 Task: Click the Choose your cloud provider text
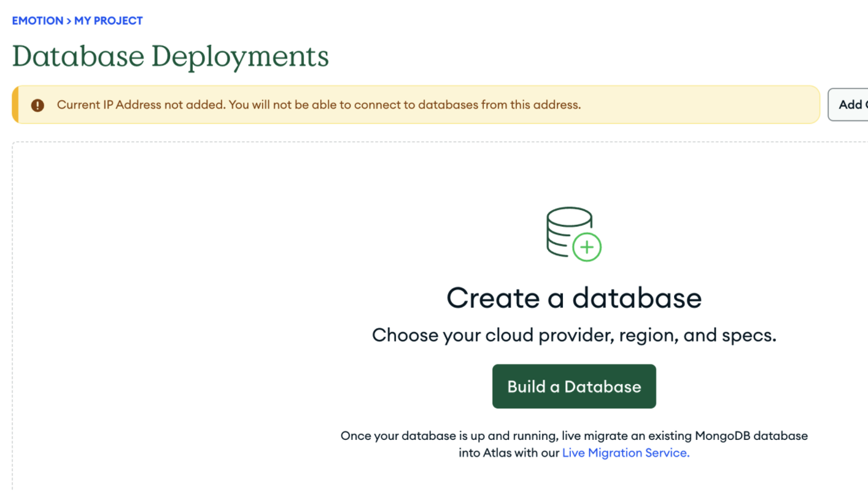coord(574,335)
